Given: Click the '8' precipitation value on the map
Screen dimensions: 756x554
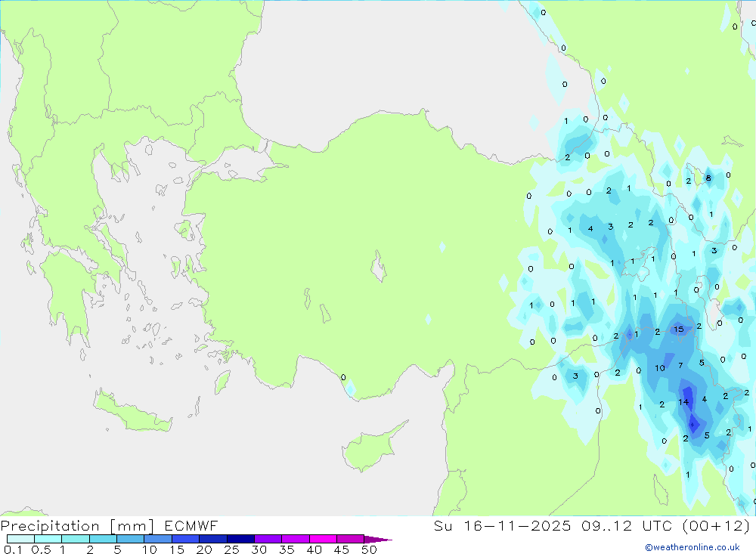Looking at the screenshot, I should (x=708, y=178).
